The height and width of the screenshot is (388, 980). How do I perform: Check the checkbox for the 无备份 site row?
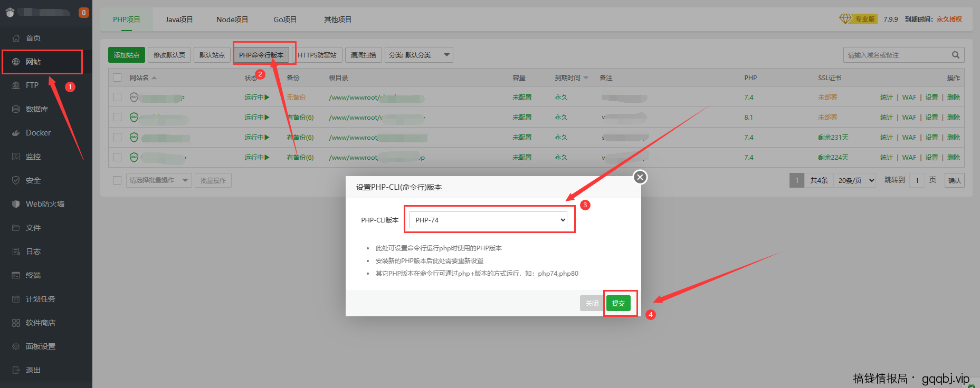tap(117, 97)
